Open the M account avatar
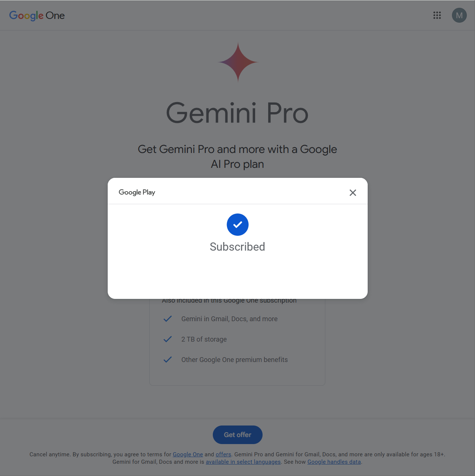 pos(459,15)
